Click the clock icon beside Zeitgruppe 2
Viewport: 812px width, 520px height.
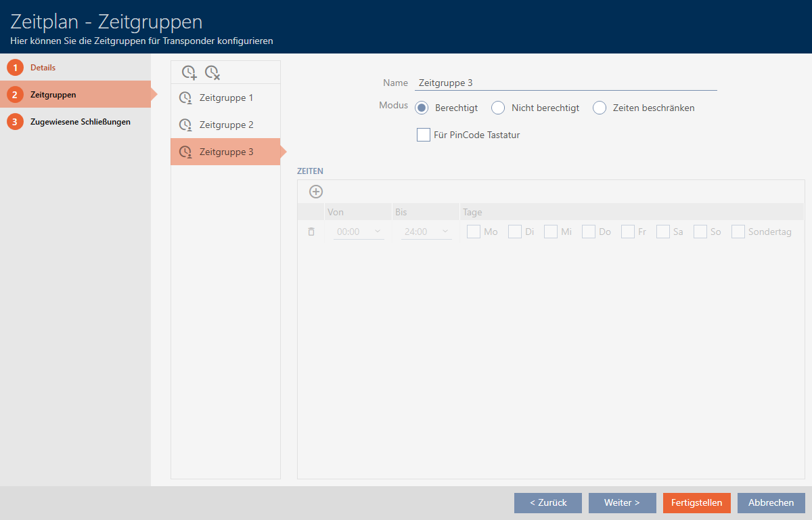tap(185, 125)
